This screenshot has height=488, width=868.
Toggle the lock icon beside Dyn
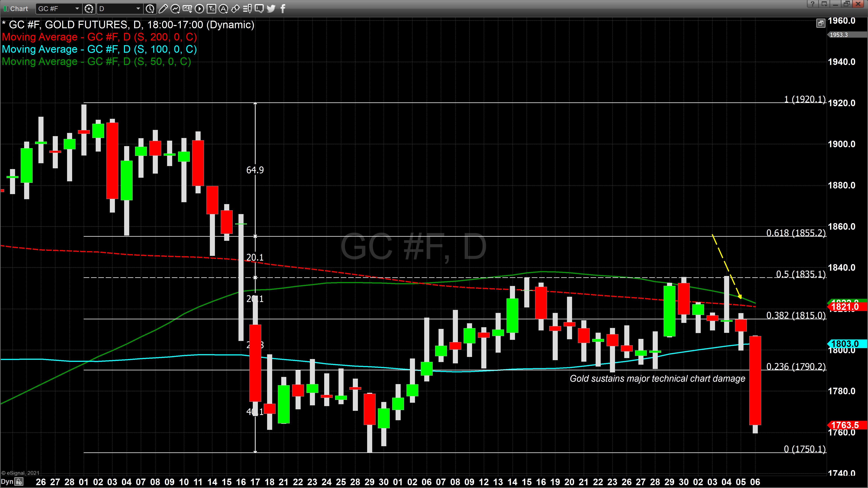[x=19, y=482]
